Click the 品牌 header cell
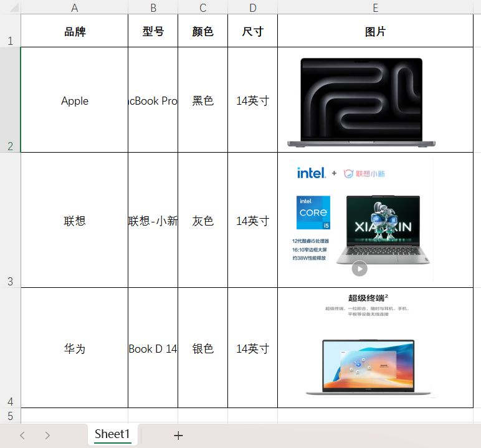Image resolution: width=481 pixels, height=448 pixels. coord(75,31)
